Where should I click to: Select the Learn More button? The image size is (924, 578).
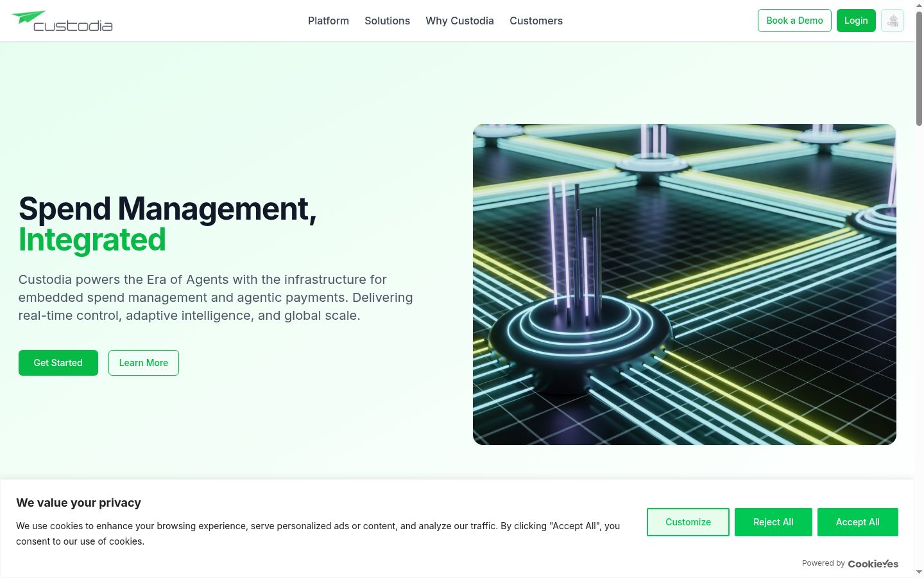click(144, 363)
